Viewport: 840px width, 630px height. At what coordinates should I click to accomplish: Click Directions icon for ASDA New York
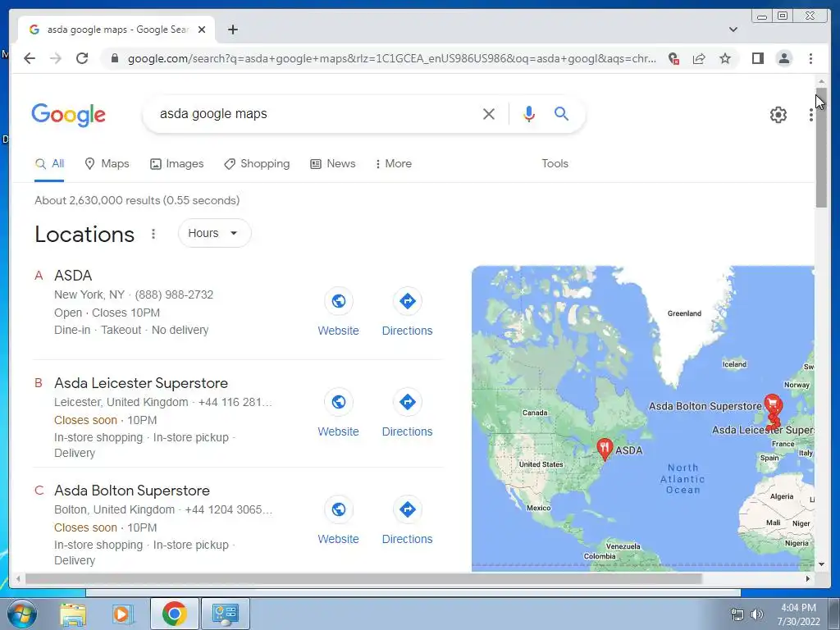pos(407,301)
